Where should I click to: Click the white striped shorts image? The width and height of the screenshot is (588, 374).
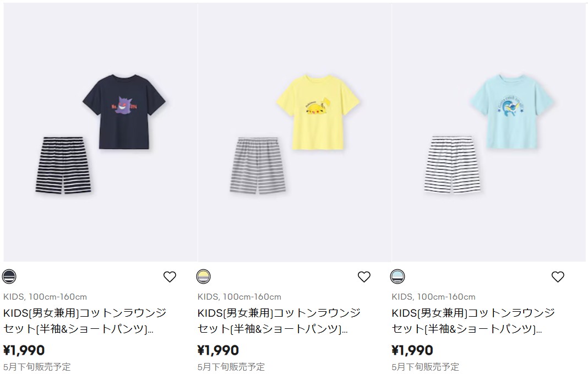pyautogui.click(x=452, y=165)
